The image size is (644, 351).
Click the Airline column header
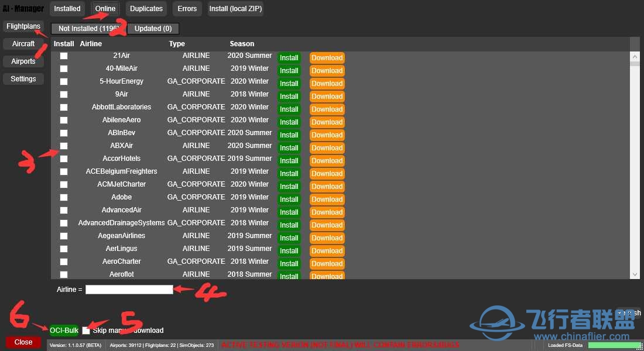91,43
